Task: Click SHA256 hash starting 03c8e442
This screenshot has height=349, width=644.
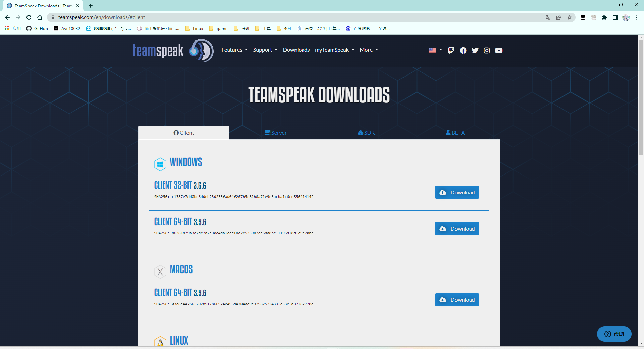Action: click(x=243, y=304)
